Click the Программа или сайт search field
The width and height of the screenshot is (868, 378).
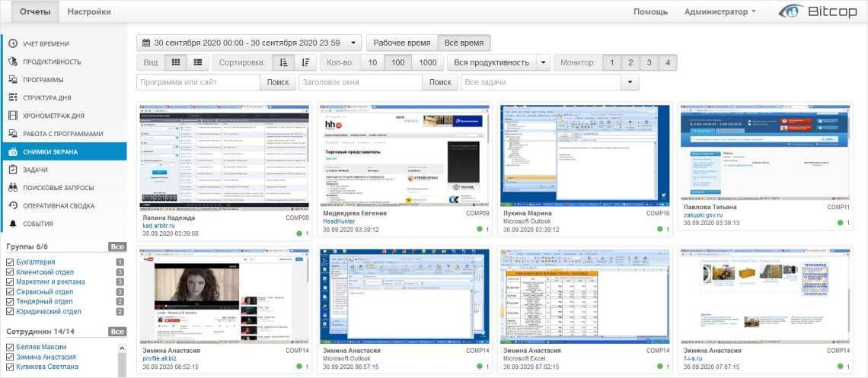point(198,82)
